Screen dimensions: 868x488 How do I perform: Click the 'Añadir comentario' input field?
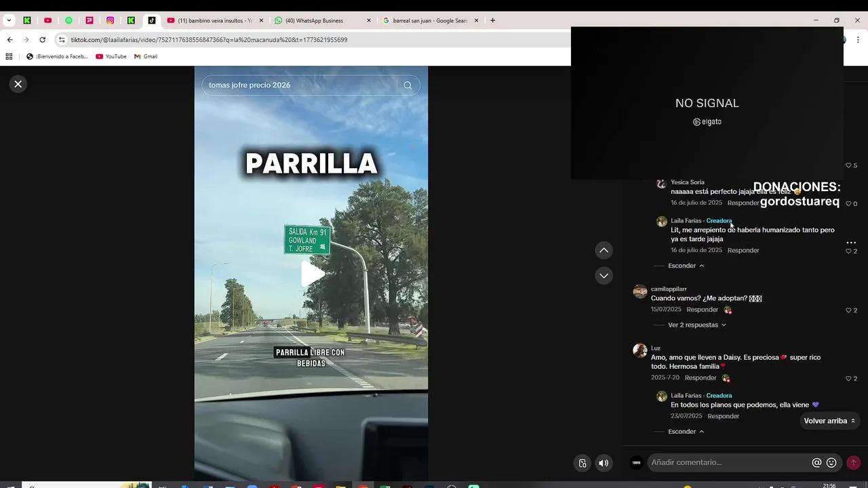[x=726, y=462]
